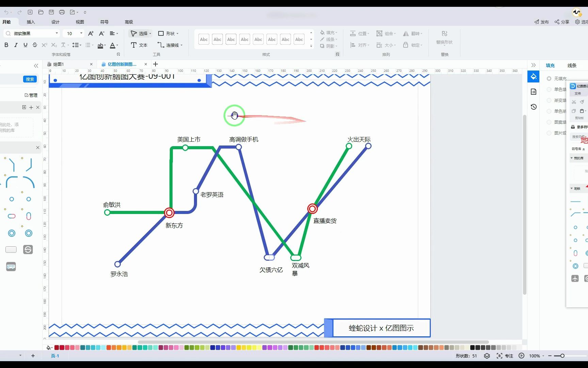588x368 pixels.
Task: Click the layers icon in status bar
Action: [x=487, y=356]
